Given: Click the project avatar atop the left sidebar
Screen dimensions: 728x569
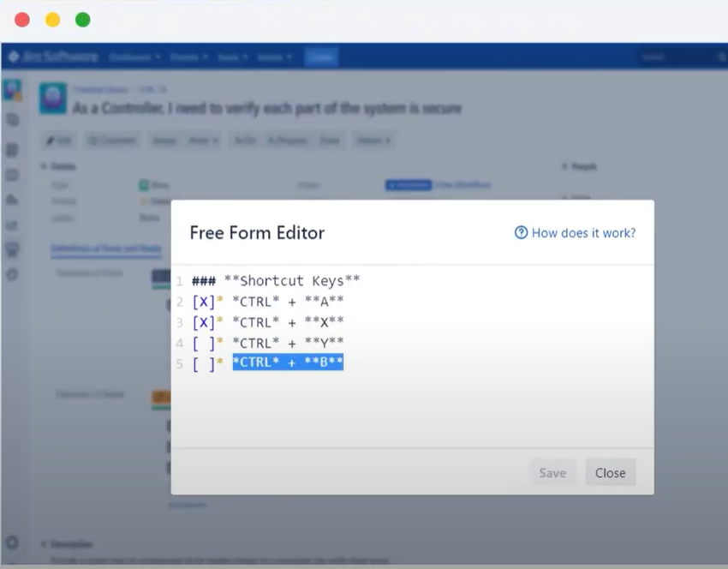Looking at the screenshot, I should (12, 88).
